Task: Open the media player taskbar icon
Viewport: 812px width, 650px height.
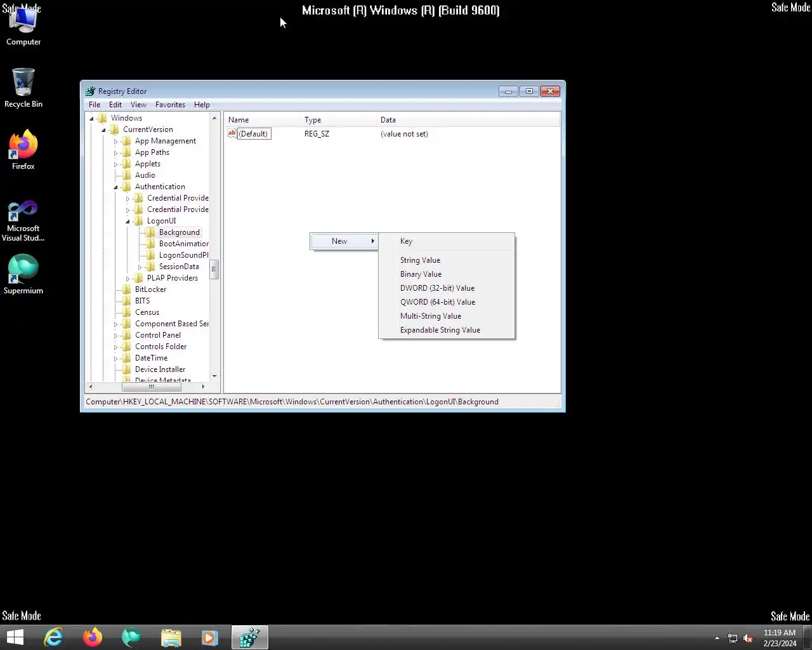Action: [x=209, y=637]
